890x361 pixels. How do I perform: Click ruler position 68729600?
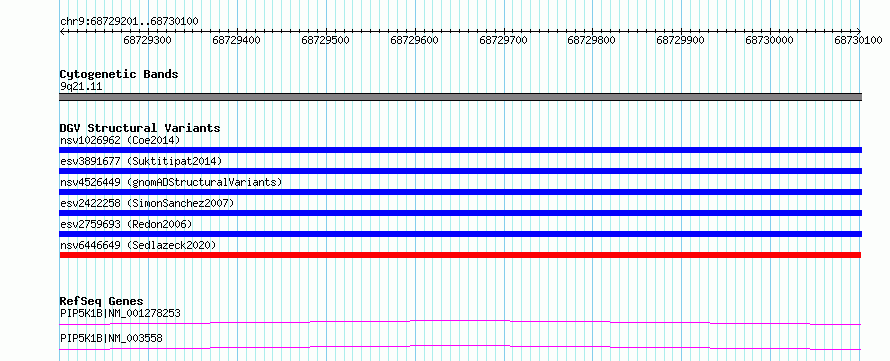(x=414, y=40)
